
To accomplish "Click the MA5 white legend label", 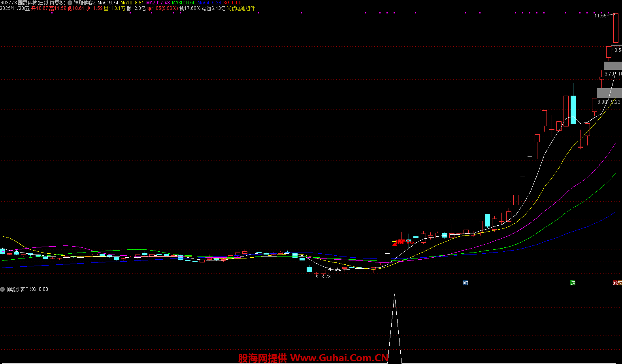I will (108, 3).
